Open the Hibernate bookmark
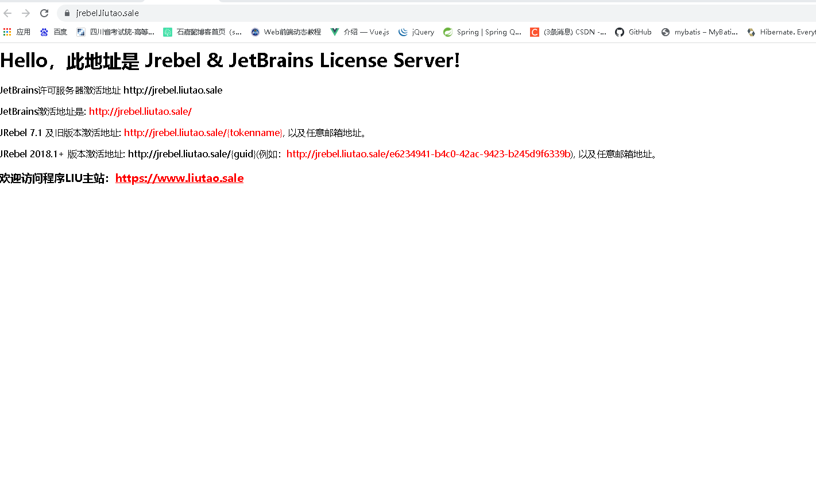 click(x=781, y=32)
